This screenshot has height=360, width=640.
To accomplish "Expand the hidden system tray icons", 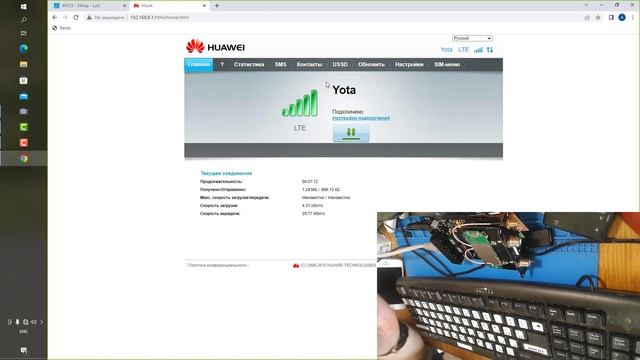I will pyautogui.click(x=42, y=322).
